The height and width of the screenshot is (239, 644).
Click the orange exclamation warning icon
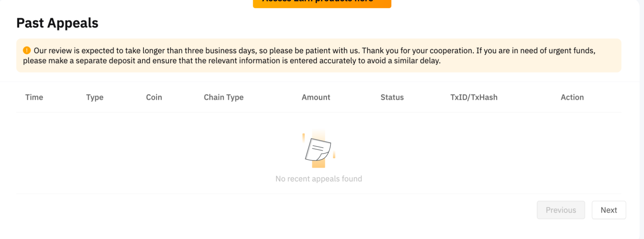27,51
